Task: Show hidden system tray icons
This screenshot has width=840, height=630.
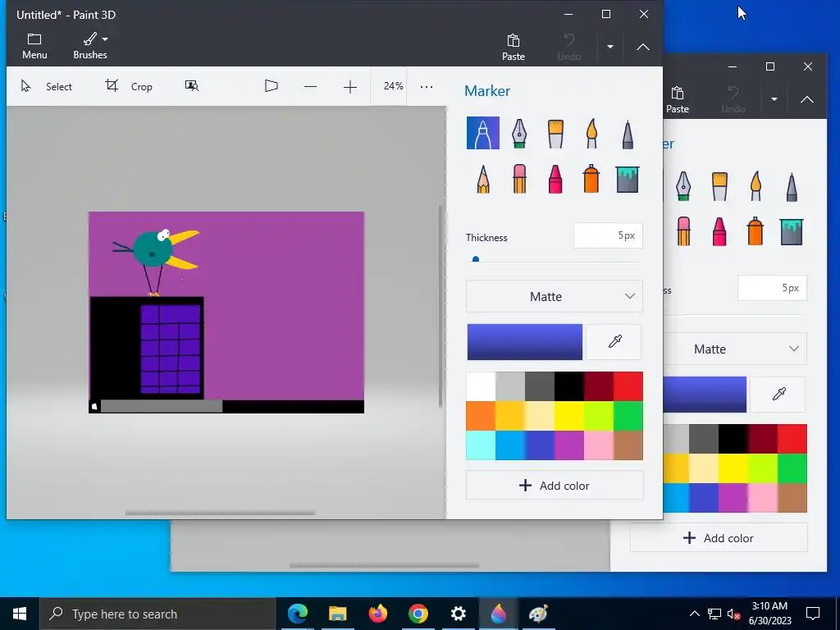Action: [694, 614]
